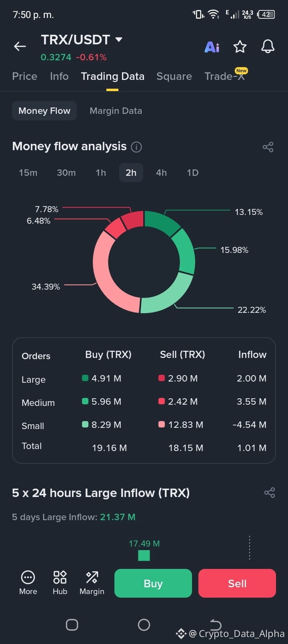Screen dimensions: 288x644
Task: Open the AI assistant icon
Action: (212, 47)
